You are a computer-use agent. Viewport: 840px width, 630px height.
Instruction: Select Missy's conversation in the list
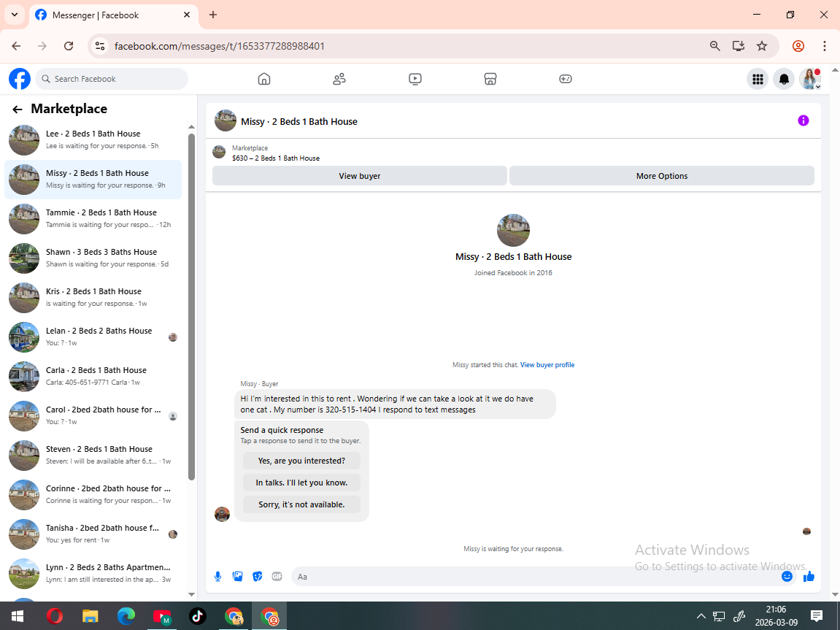93,180
